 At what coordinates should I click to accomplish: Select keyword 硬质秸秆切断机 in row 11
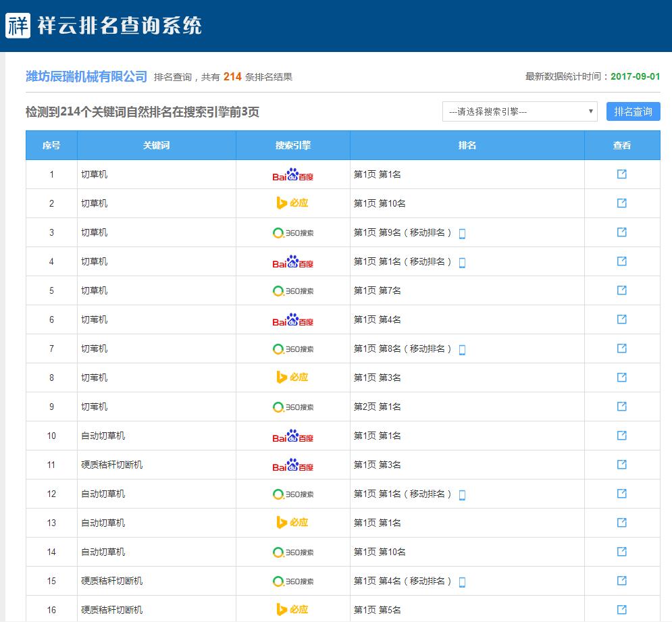click(x=112, y=465)
